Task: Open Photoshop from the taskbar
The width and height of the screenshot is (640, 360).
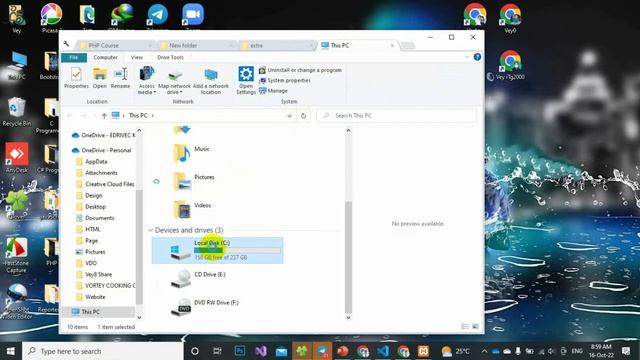Action: (x=240, y=351)
